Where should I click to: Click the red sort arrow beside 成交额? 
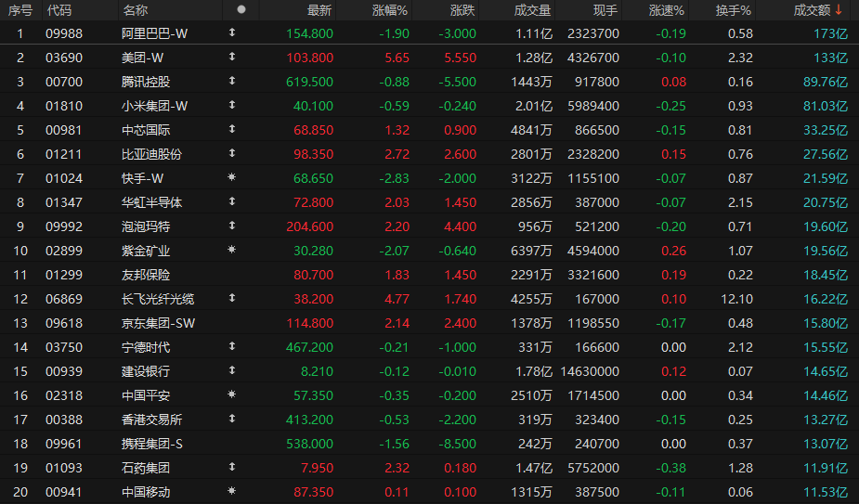(x=839, y=9)
